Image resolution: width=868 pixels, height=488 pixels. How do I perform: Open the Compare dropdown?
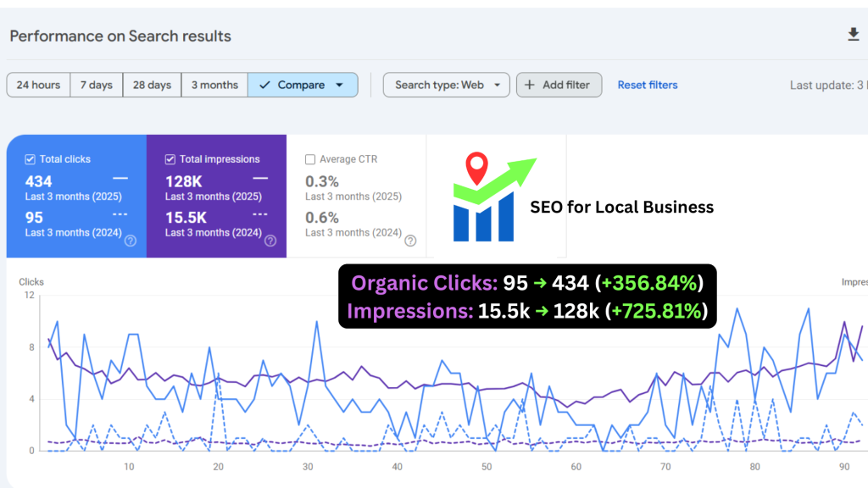point(338,85)
